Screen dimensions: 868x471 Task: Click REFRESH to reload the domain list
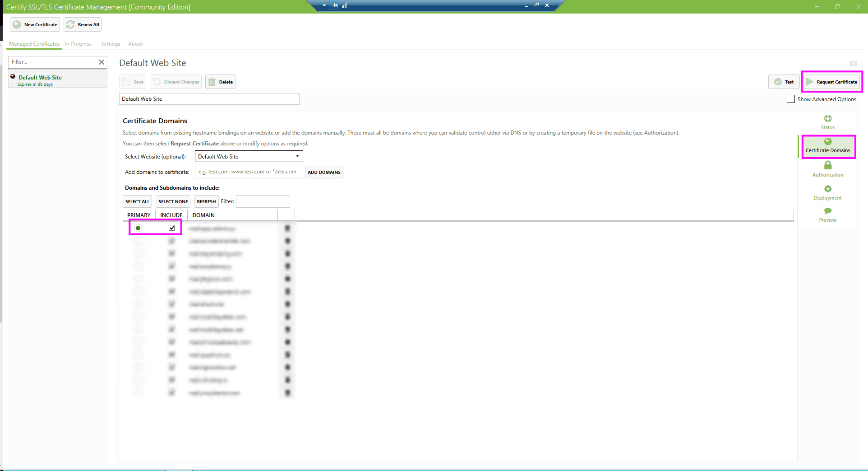[x=206, y=201]
